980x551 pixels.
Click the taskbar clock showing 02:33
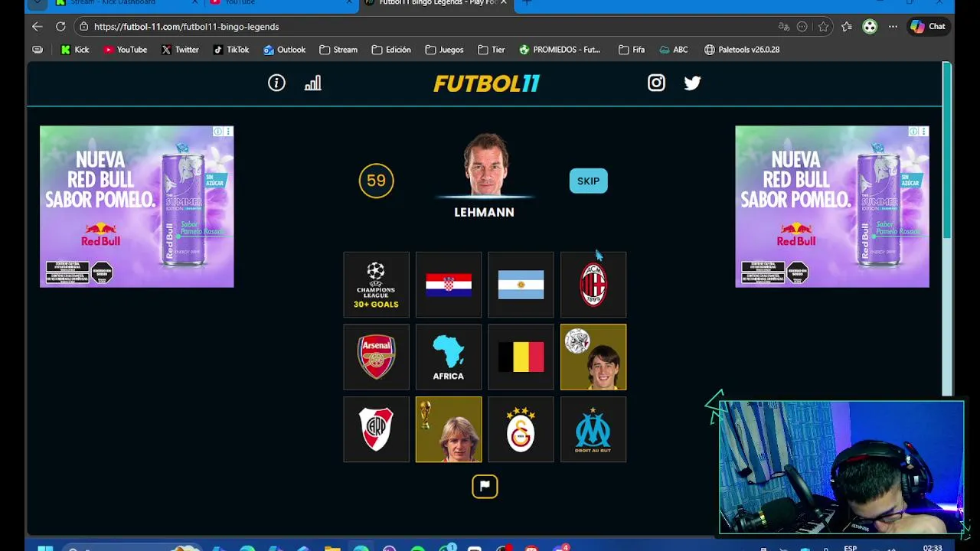tap(933, 548)
